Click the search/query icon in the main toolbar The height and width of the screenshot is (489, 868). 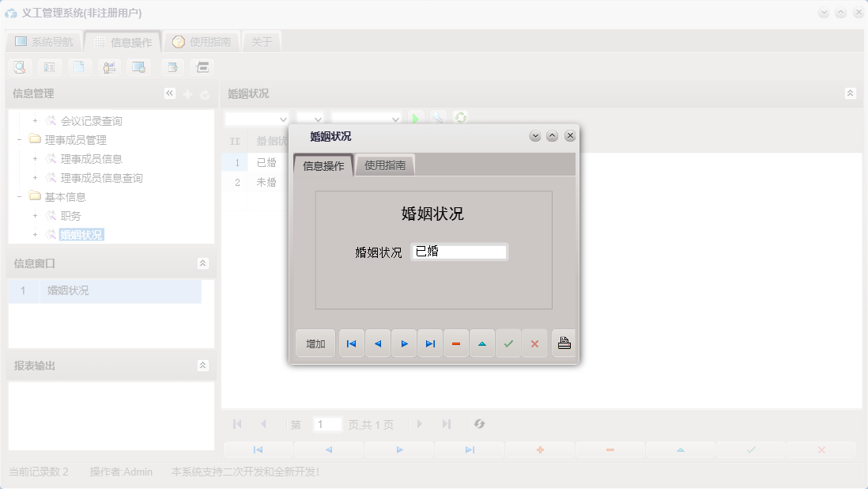click(x=19, y=67)
